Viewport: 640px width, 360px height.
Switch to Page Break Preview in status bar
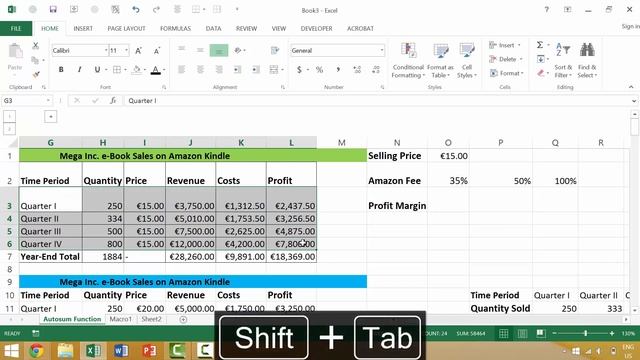(541, 333)
